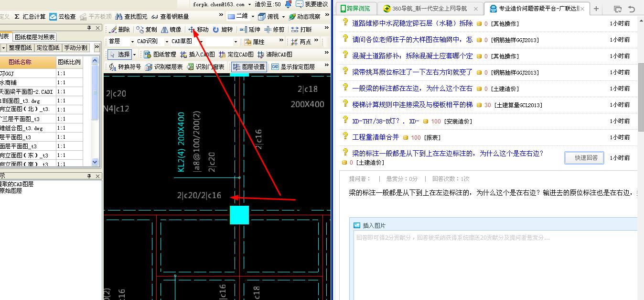Click the 图纸名称 column header

pos(28,62)
